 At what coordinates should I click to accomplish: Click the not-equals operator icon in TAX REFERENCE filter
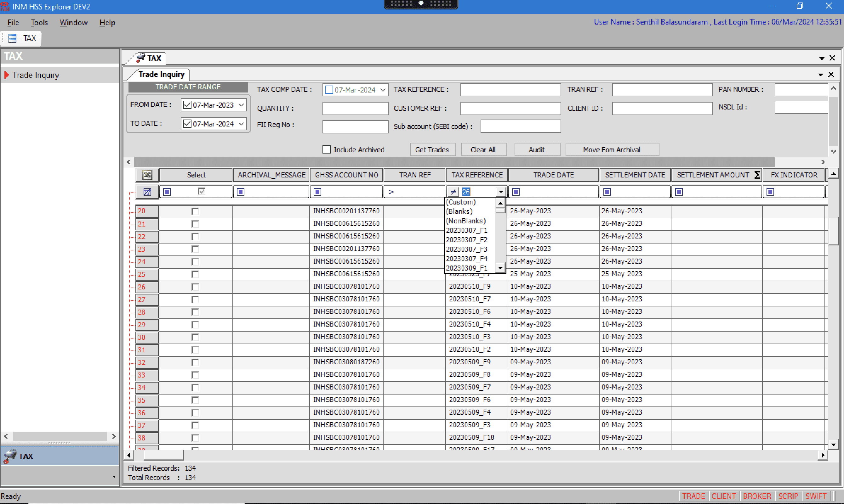[453, 192]
